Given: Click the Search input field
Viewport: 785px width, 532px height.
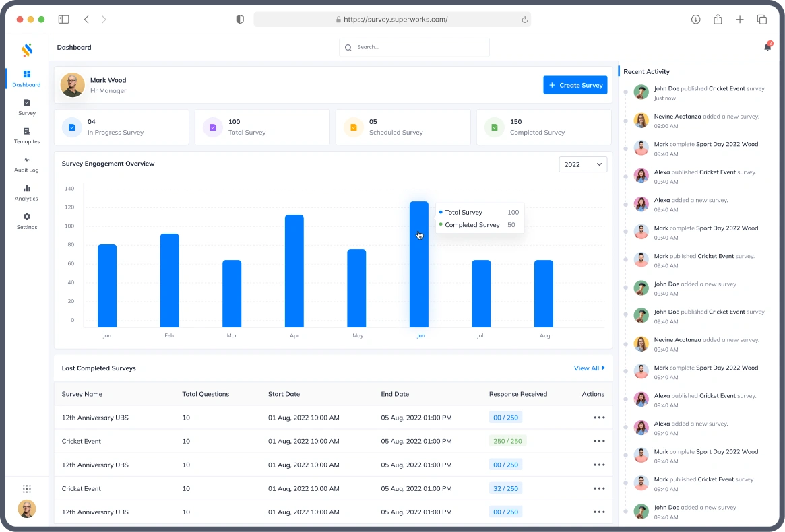Looking at the screenshot, I should [x=414, y=47].
